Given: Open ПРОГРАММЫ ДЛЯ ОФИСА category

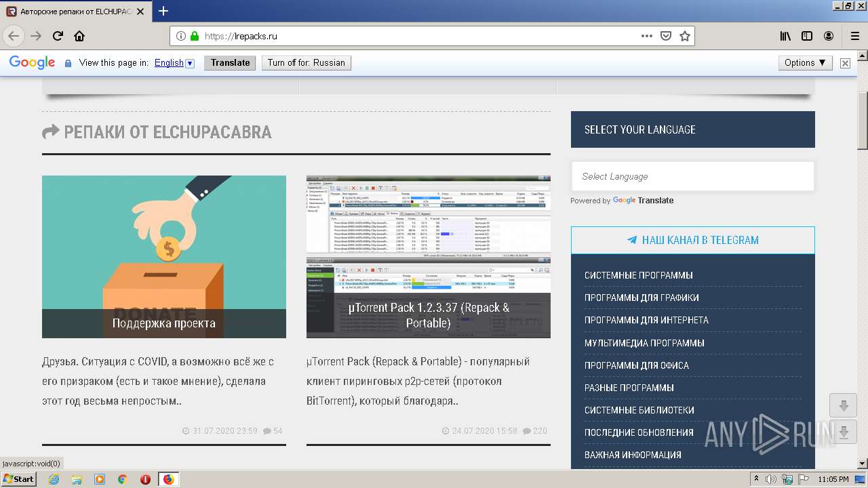Looking at the screenshot, I should point(637,365).
